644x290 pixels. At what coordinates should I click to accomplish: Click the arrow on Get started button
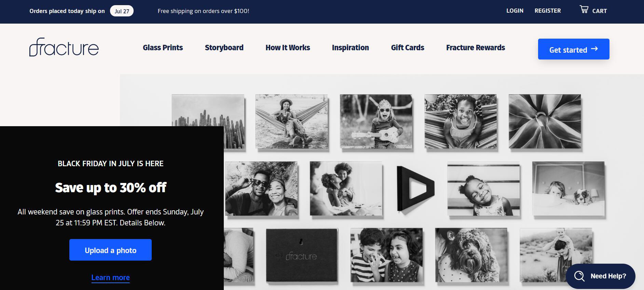[x=594, y=49]
